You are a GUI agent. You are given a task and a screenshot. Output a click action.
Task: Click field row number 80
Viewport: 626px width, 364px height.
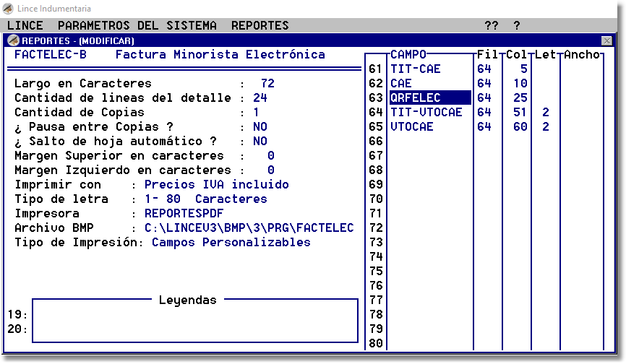point(376,343)
